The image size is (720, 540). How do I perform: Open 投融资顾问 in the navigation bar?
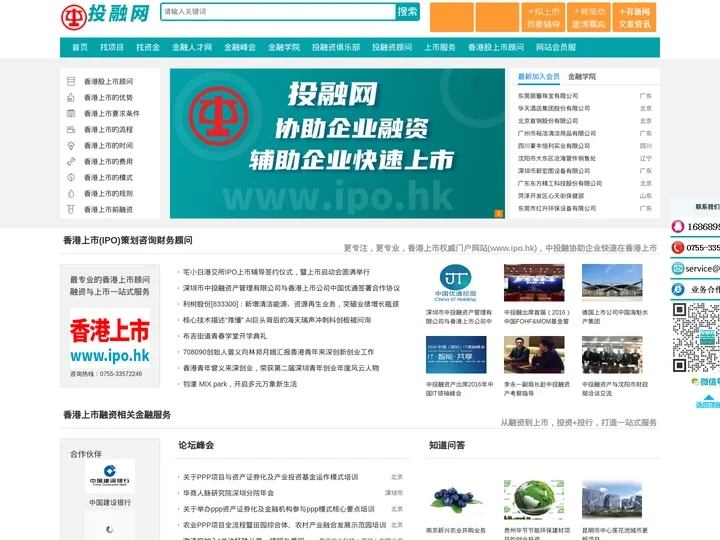coord(392,47)
